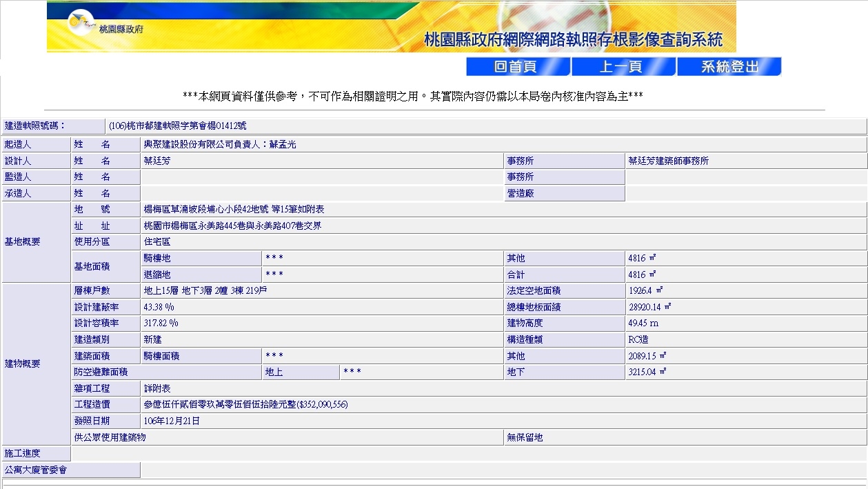Select permit number 桃市都建執照字第會楊01412號
868x489 pixels.
pyautogui.click(x=177, y=126)
